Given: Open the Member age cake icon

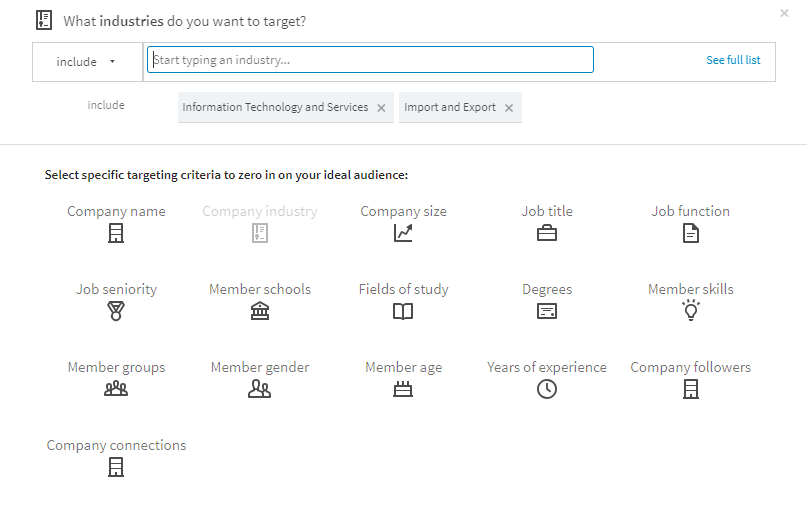Looking at the screenshot, I should [x=403, y=389].
